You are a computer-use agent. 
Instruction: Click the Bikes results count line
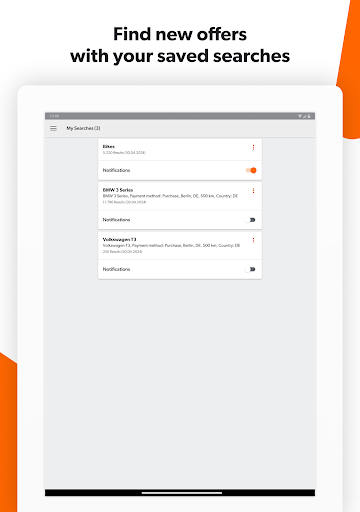[124, 153]
